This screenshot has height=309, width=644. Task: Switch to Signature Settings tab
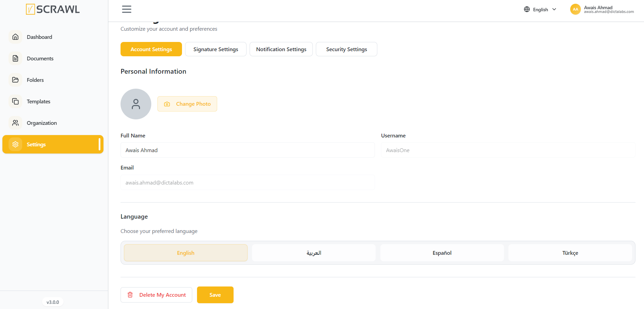(x=216, y=49)
